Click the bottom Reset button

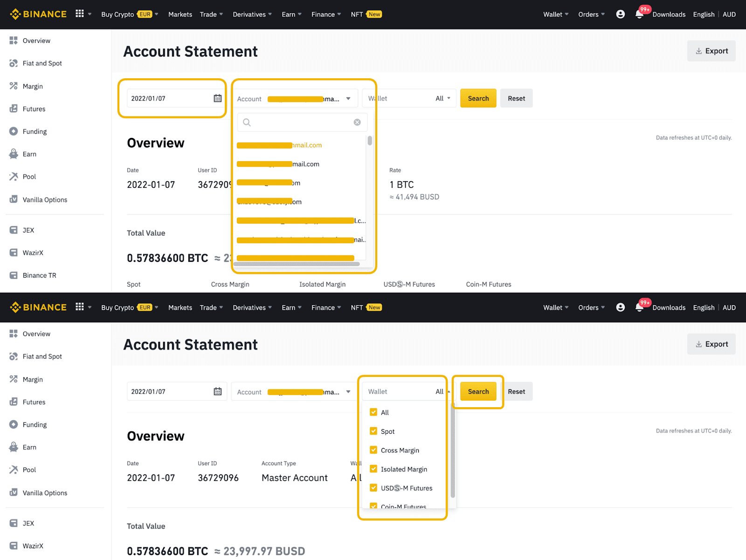(x=516, y=391)
